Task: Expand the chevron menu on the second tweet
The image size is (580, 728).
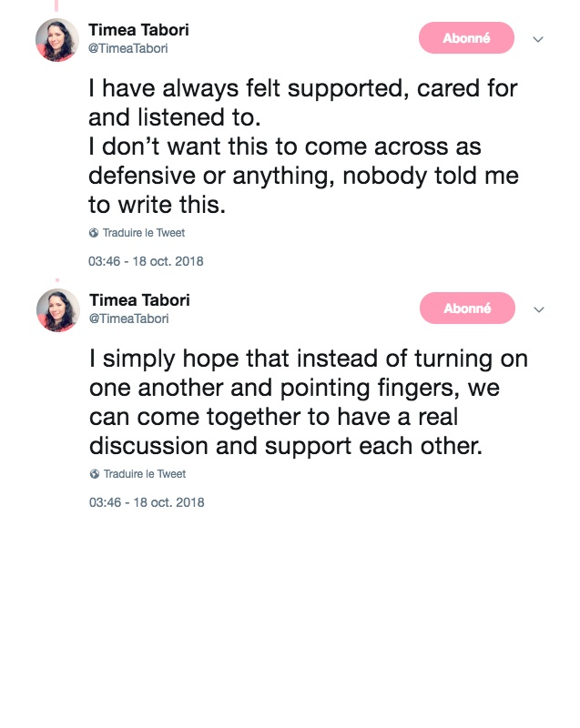Action: point(538,309)
